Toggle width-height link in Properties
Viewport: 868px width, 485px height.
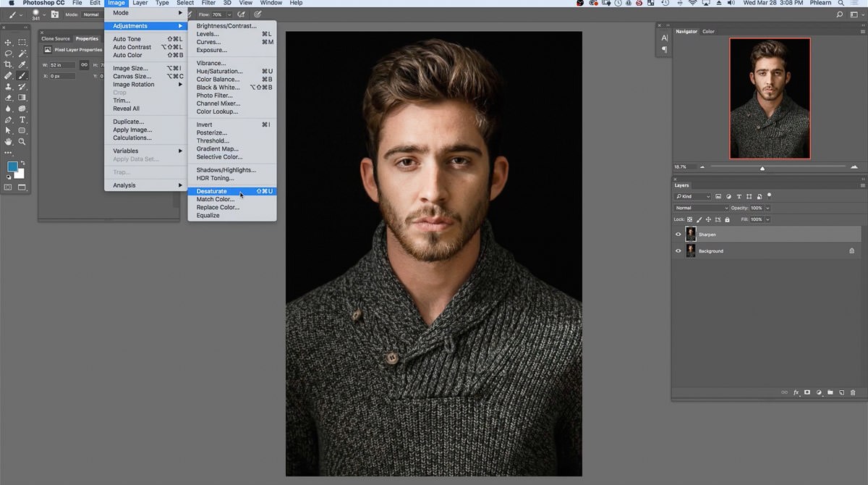click(x=84, y=64)
